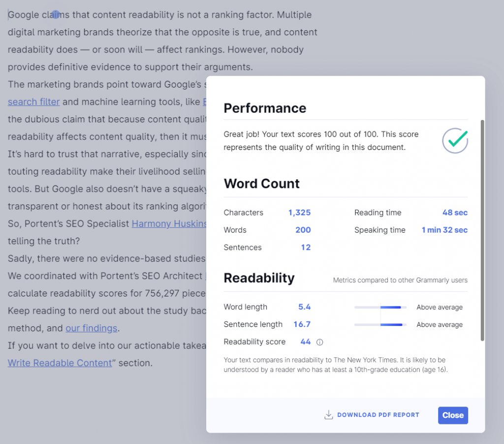
Task: Download the PDF report
Action: (x=372, y=415)
